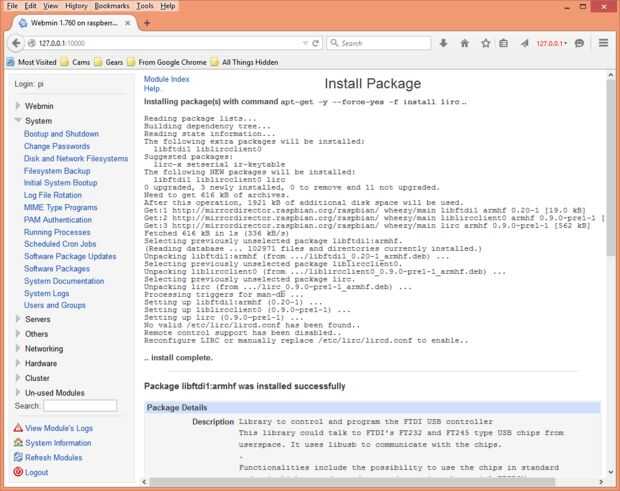Click the vertical scrollbar thumb
620x491 pixels.
coord(611,166)
